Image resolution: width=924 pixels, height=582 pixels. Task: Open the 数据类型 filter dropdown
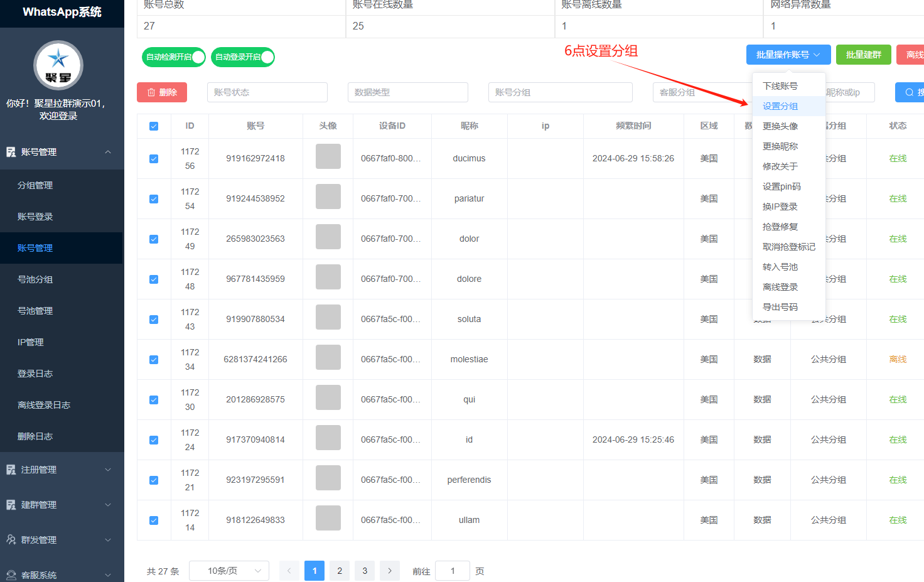tap(408, 92)
